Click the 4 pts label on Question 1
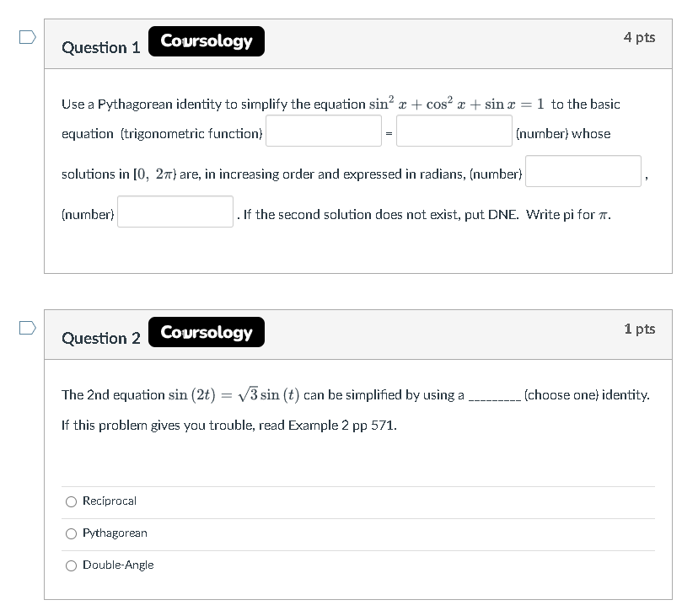 pyautogui.click(x=640, y=37)
